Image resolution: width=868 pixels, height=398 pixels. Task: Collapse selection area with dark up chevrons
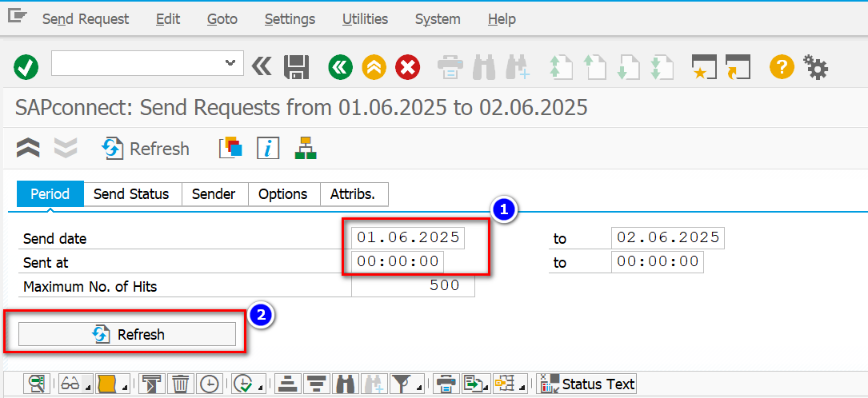point(27,148)
